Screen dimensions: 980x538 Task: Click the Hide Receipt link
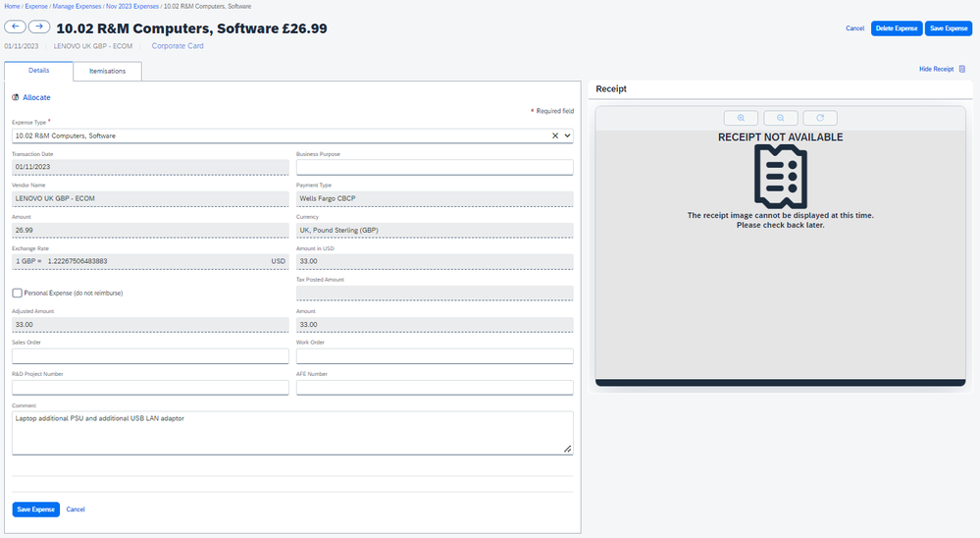pyautogui.click(x=935, y=70)
